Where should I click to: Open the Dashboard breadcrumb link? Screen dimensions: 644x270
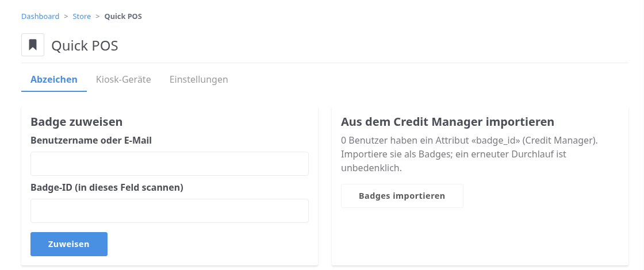tap(40, 17)
